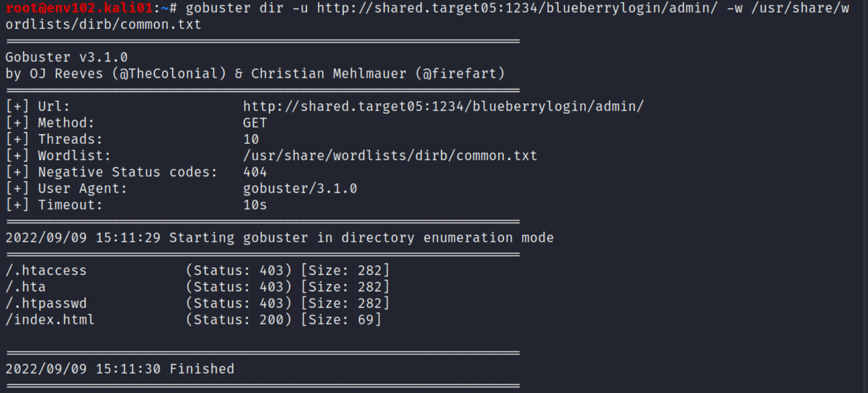Image resolution: width=868 pixels, height=393 pixels.
Task: Click the URL in the gobuster command
Action: coord(516,8)
